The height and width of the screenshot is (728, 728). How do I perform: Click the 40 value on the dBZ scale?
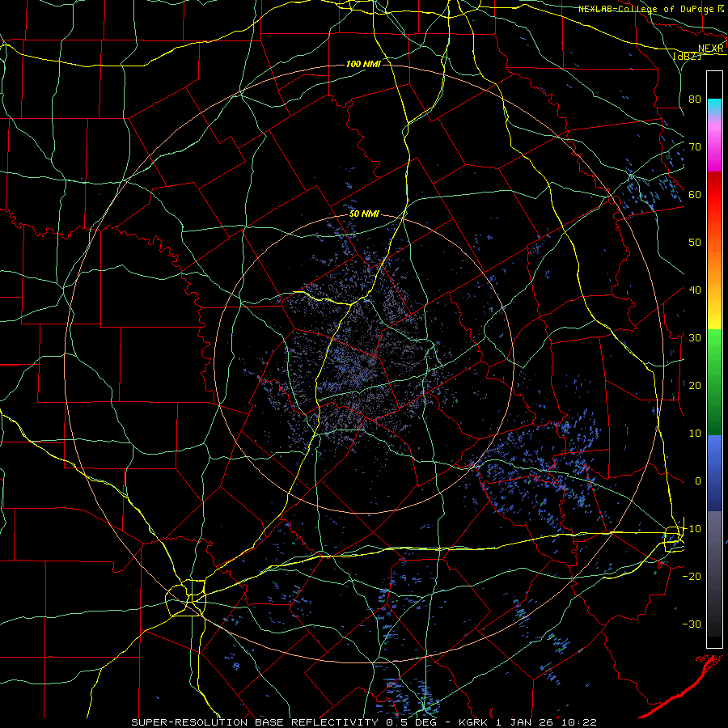click(695, 290)
